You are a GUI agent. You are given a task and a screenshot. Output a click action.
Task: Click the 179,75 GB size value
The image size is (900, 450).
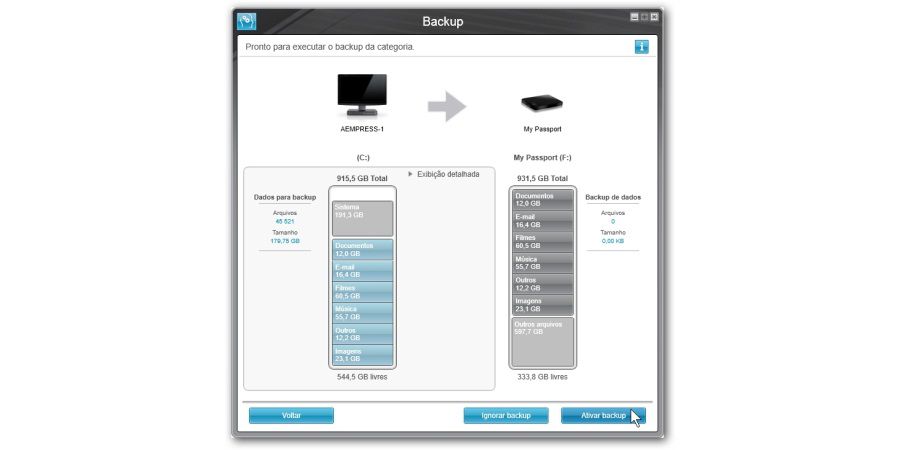pos(285,241)
